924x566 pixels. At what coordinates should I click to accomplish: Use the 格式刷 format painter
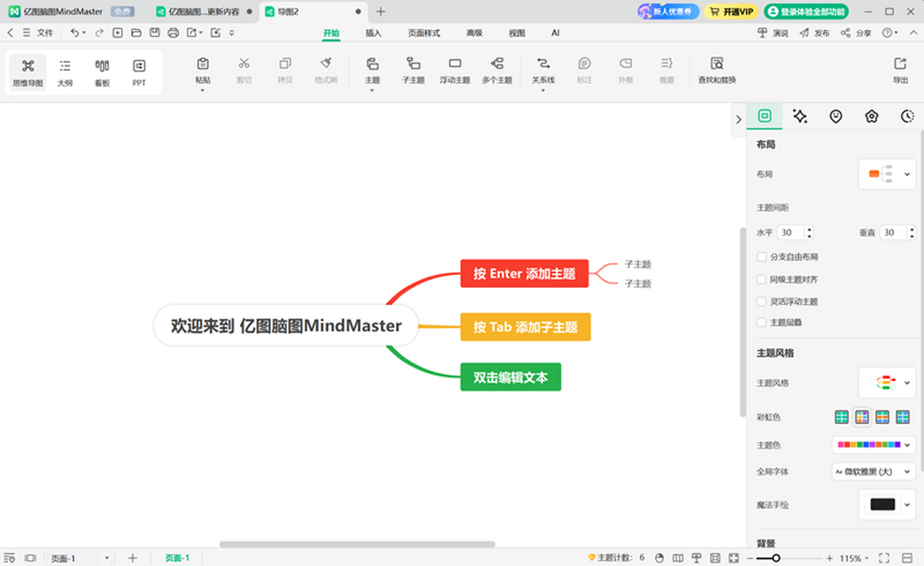pyautogui.click(x=326, y=71)
